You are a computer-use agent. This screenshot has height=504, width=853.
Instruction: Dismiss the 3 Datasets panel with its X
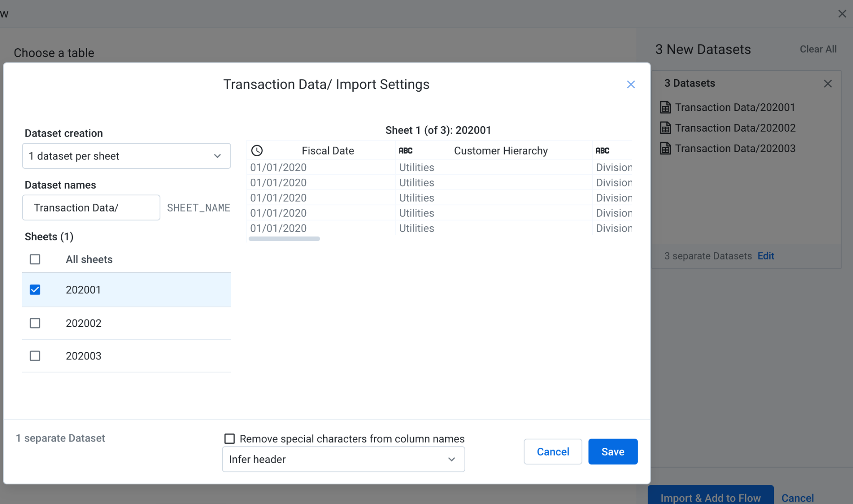[x=828, y=84]
